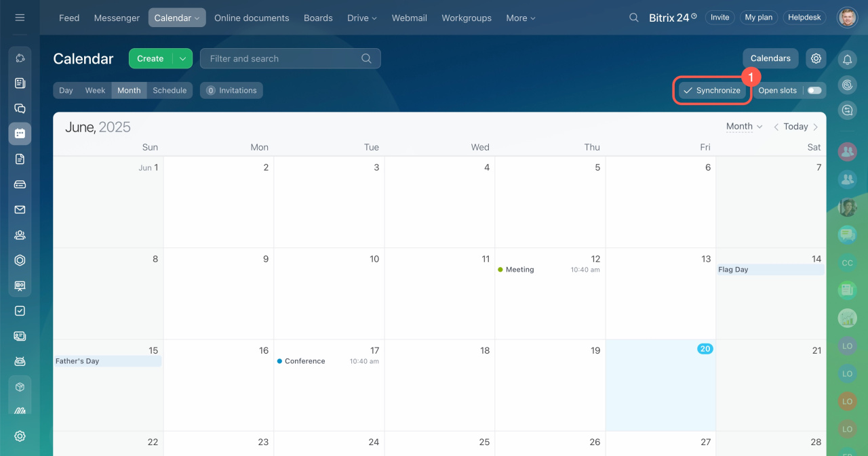Open the Messenger menu item

117,18
